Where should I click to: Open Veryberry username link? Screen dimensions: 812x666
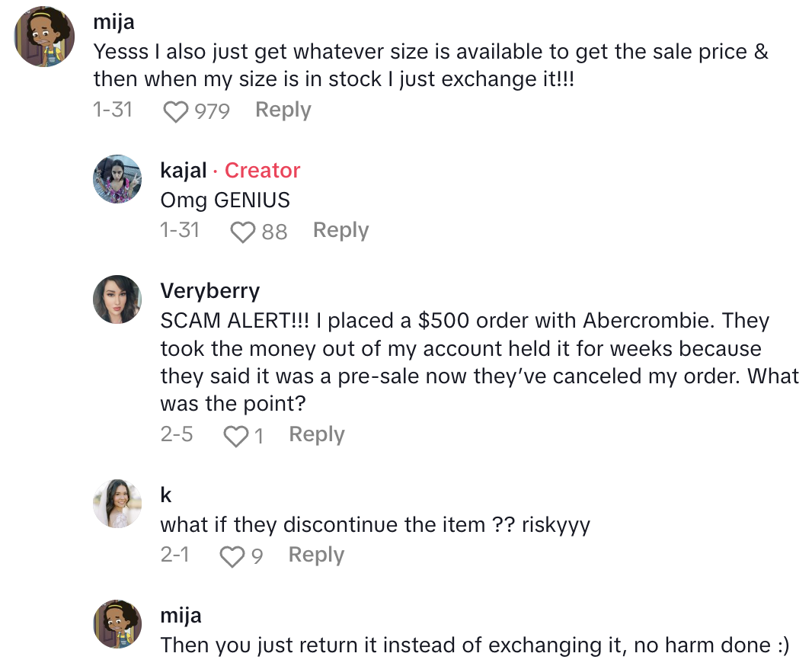click(x=210, y=290)
